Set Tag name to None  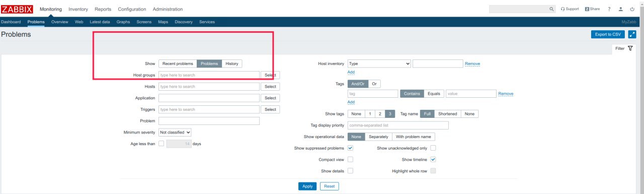tap(469, 114)
